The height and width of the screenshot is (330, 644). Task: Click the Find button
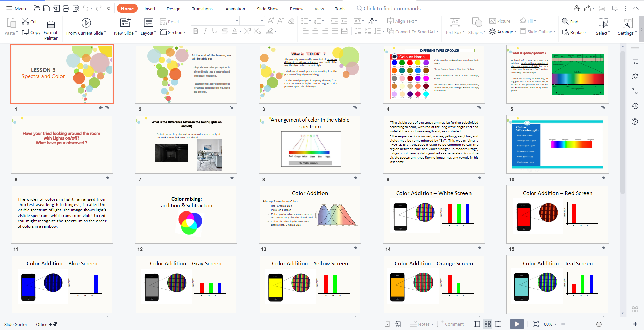click(570, 22)
